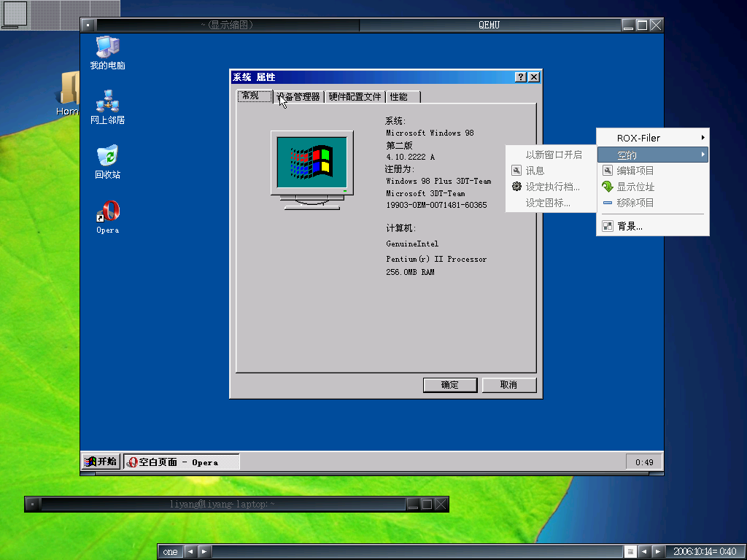Open the 开始 Start menu
This screenshot has width=747, height=560.
(101, 462)
